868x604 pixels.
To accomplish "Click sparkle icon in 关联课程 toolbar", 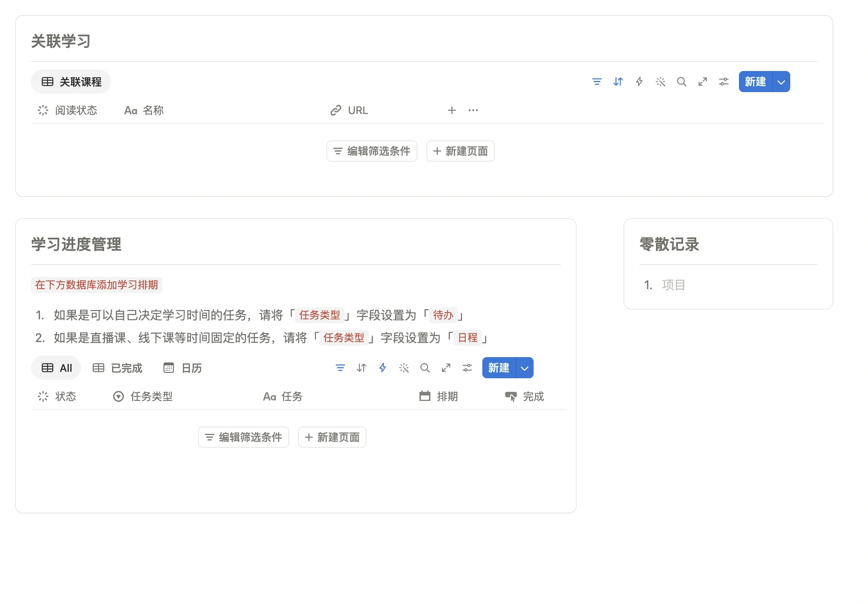I will coord(660,82).
